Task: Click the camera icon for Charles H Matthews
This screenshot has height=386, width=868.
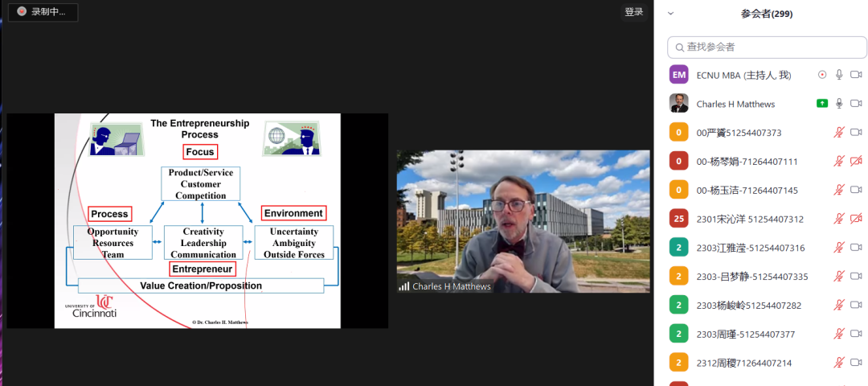Action: pos(856,104)
